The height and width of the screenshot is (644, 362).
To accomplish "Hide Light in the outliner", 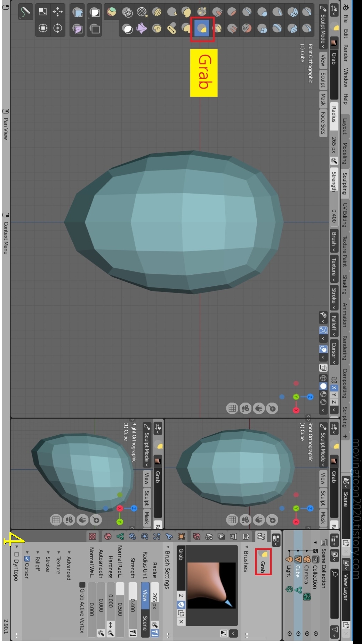I will click(x=289, y=634).
